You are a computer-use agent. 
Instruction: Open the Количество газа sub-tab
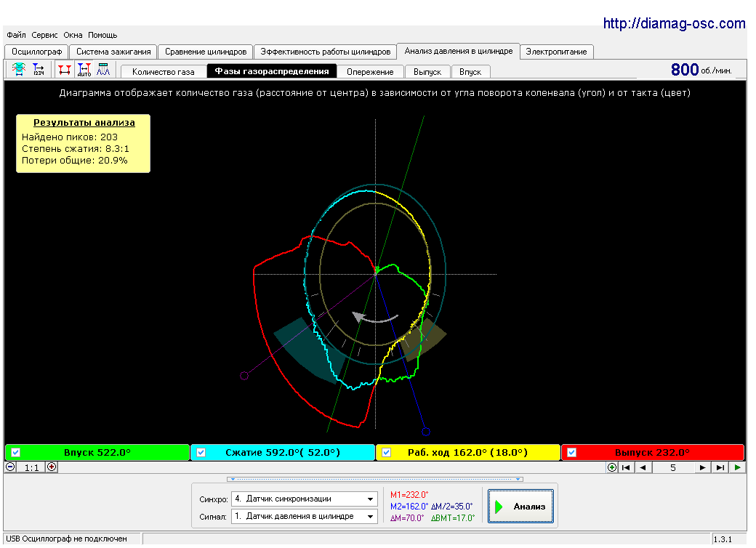(x=164, y=72)
